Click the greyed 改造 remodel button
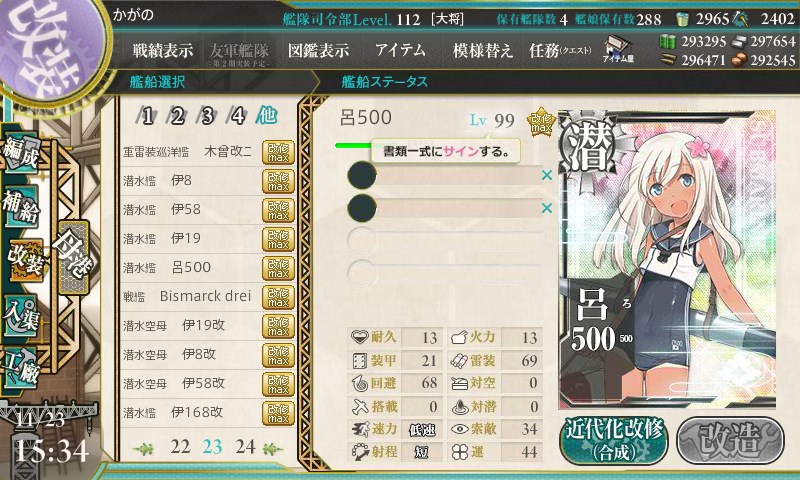The height and width of the screenshot is (480, 800). coord(730,440)
